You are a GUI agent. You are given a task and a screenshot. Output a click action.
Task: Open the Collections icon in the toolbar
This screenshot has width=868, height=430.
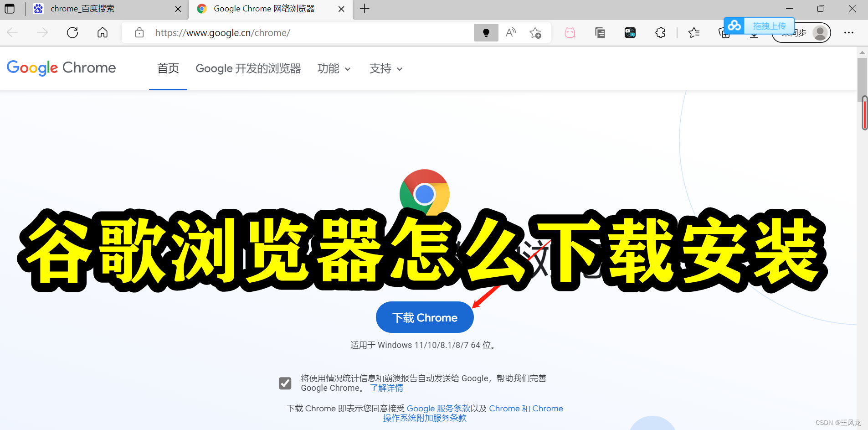[600, 32]
